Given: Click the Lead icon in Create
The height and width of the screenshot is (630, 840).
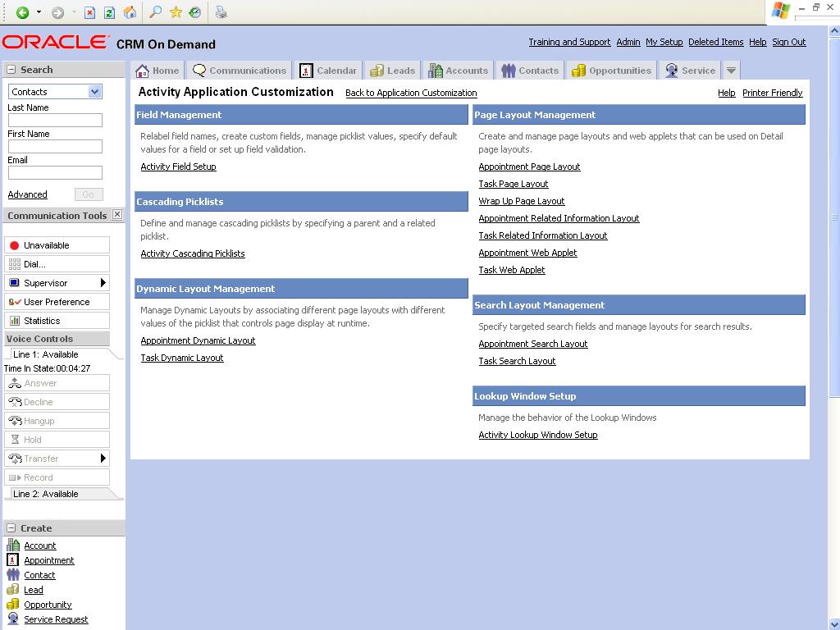Looking at the screenshot, I should (13, 589).
